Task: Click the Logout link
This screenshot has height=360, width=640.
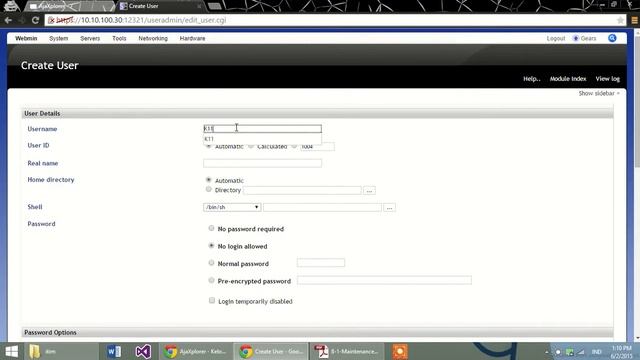Action: point(556,38)
